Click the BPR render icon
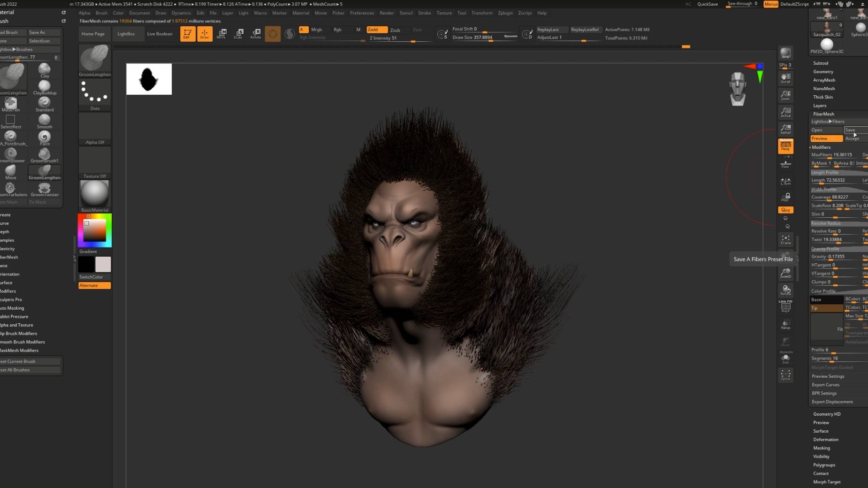The width and height of the screenshot is (868, 488). [785, 53]
